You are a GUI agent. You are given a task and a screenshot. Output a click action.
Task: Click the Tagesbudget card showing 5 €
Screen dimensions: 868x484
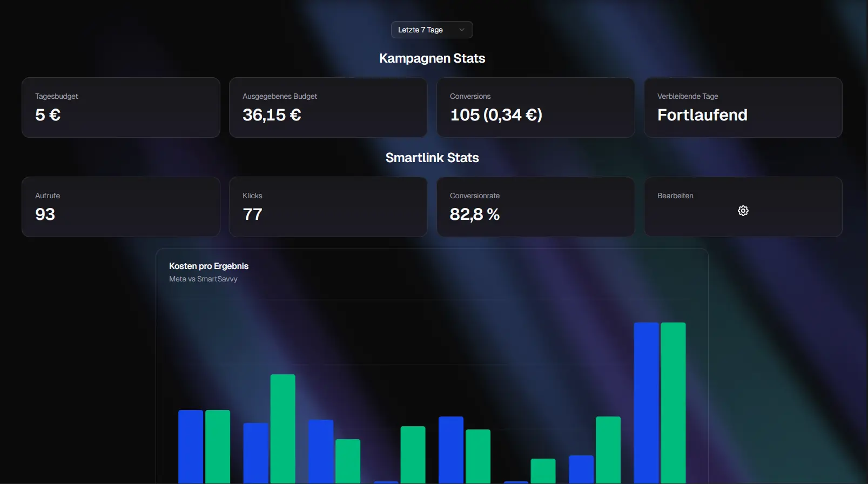click(121, 107)
